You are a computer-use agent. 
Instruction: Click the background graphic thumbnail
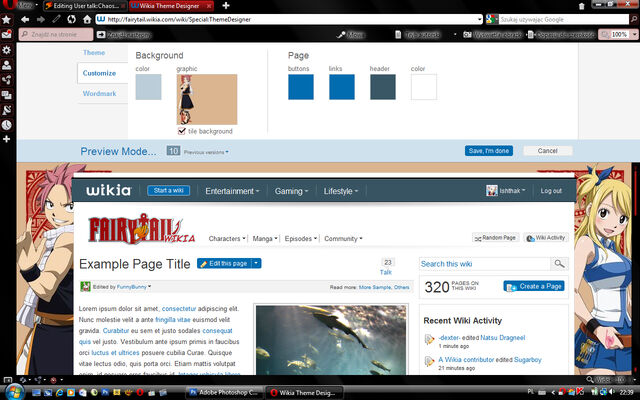tap(207, 100)
